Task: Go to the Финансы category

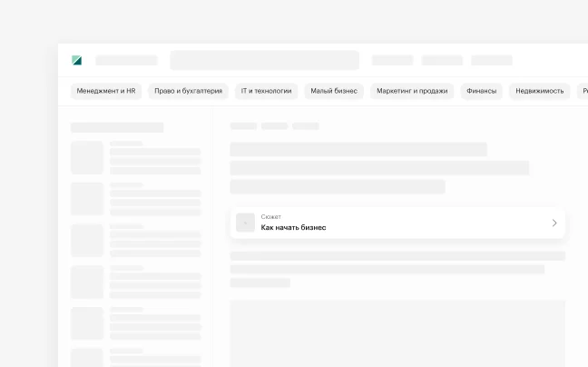Action: click(481, 91)
